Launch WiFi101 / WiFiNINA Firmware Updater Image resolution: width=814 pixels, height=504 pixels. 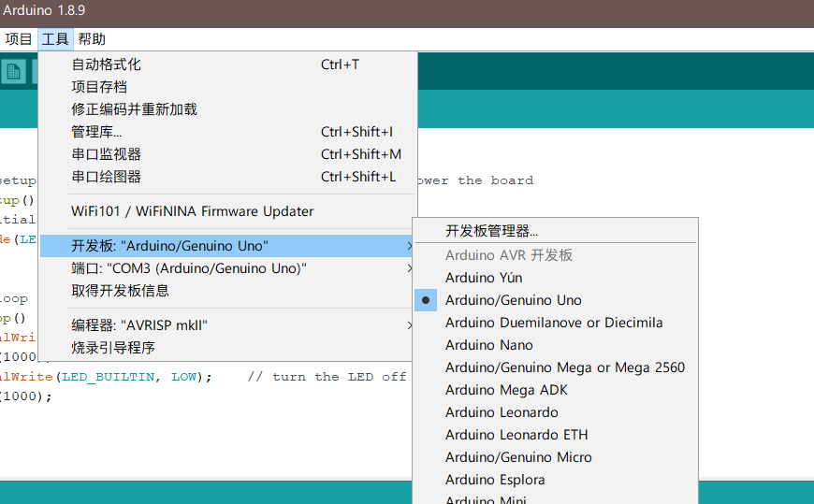click(227, 211)
